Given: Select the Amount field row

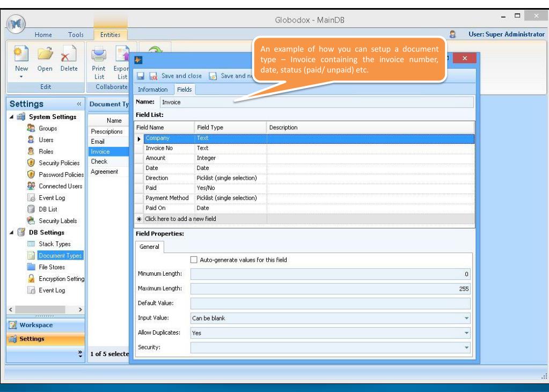Looking at the screenshot, I should (x=304, y=158).
